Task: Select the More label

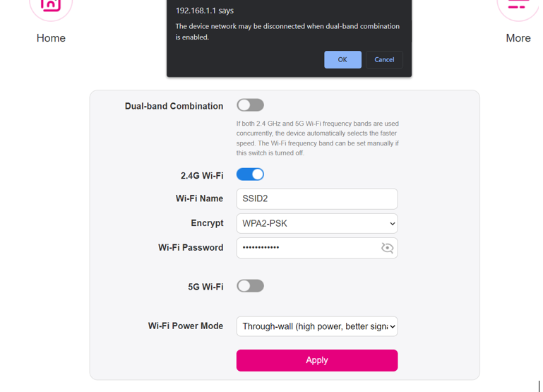Action: pyautogui.click(x=518, y=38)
